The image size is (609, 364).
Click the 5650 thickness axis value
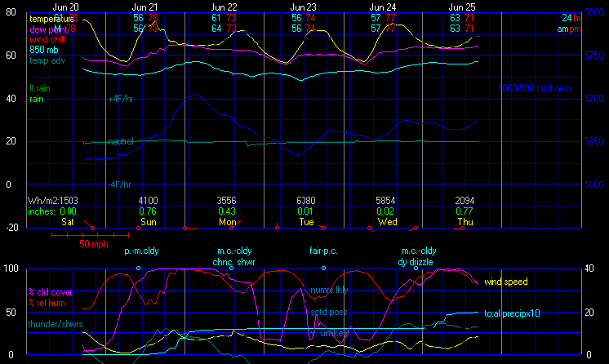[x=594, y=141]
